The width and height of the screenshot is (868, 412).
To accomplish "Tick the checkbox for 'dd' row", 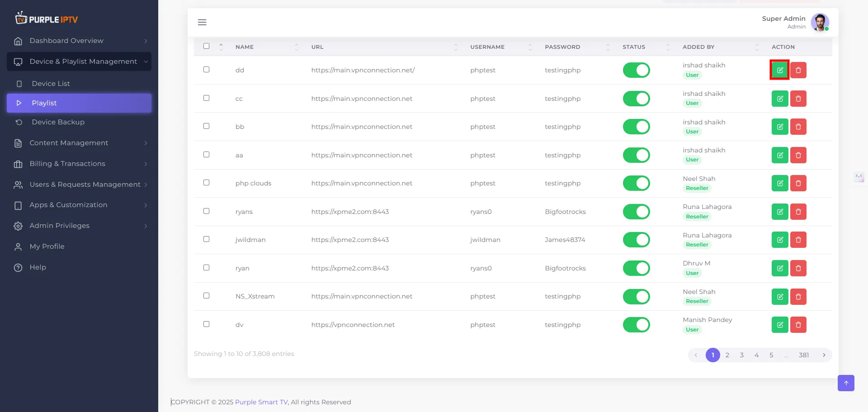I will click(x=207, y=70).
